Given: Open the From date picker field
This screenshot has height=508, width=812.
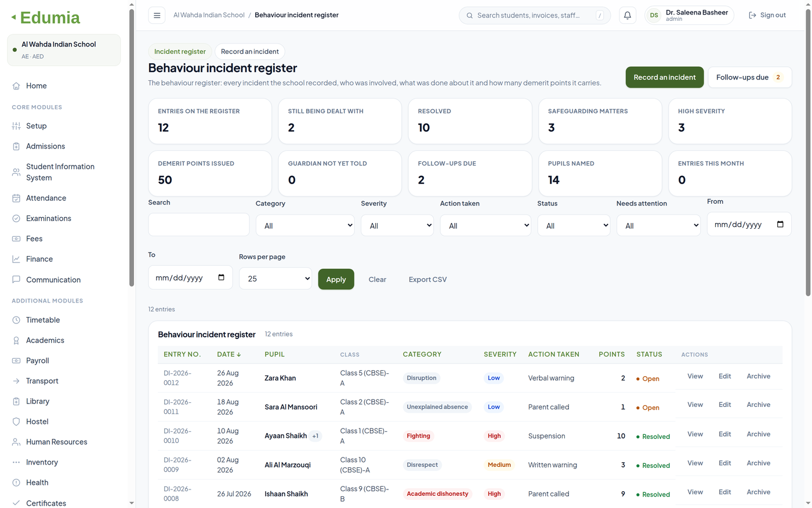Looking at the screenshot, I should pyautogui.click(x=749, y=224).
